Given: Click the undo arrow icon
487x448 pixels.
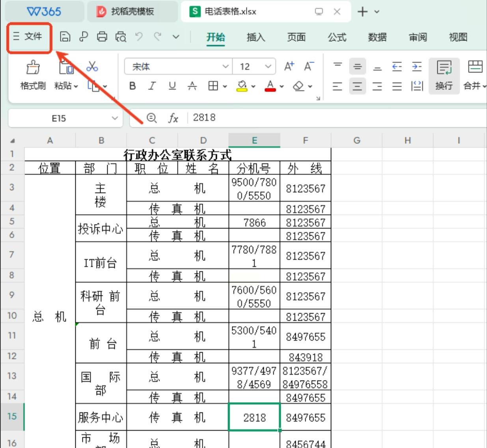Looking at the screenshot, I should [139, 37].
